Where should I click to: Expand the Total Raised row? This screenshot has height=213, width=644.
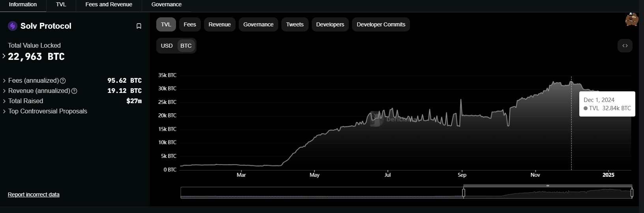click(4, 101)
